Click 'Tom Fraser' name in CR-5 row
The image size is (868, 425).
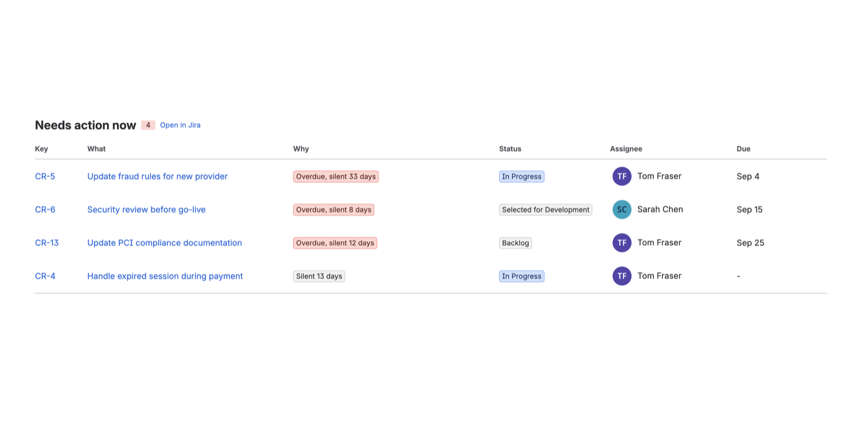point(659,176)
